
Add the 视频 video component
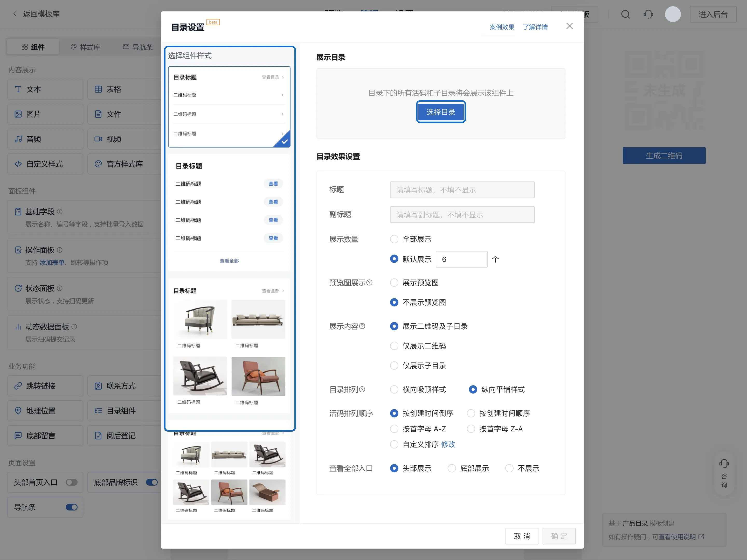click(x=124, y=139)
